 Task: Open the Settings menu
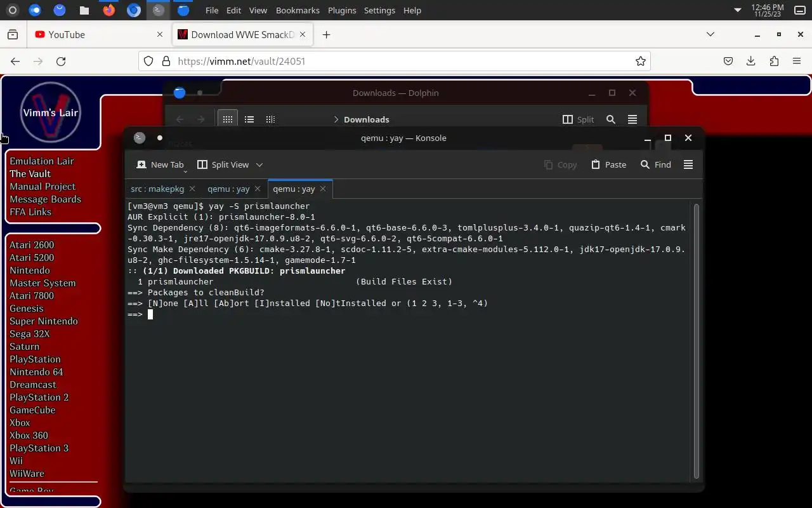tap(379, 10)
